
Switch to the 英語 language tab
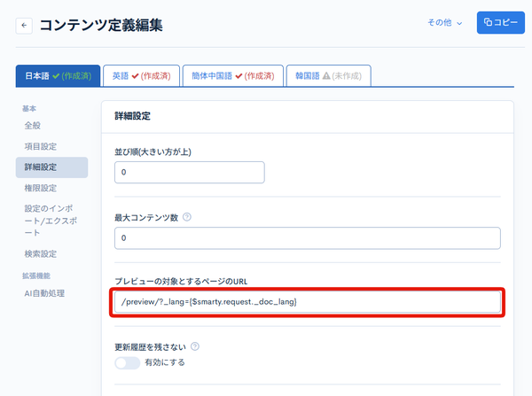click(x=142, y=75)
